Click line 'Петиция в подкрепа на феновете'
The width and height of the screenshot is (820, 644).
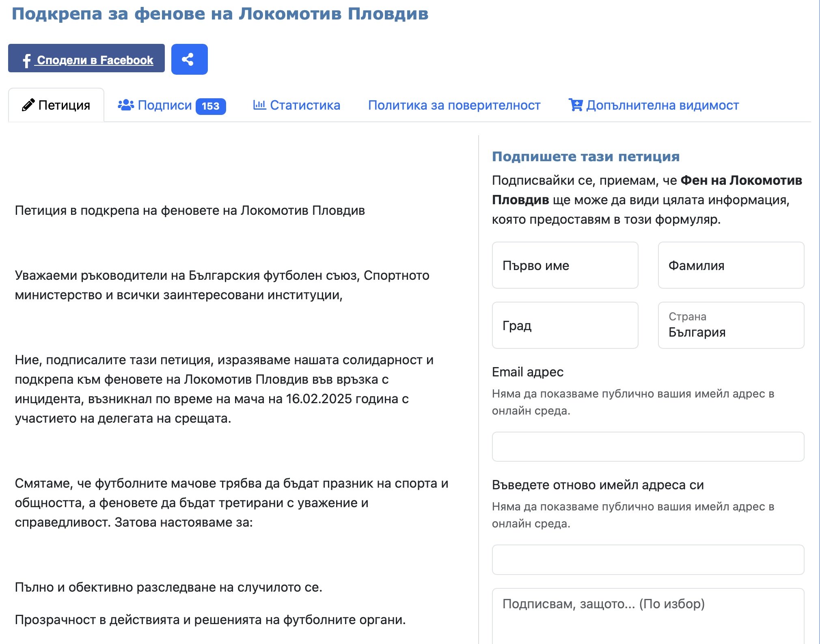[190, 210]
